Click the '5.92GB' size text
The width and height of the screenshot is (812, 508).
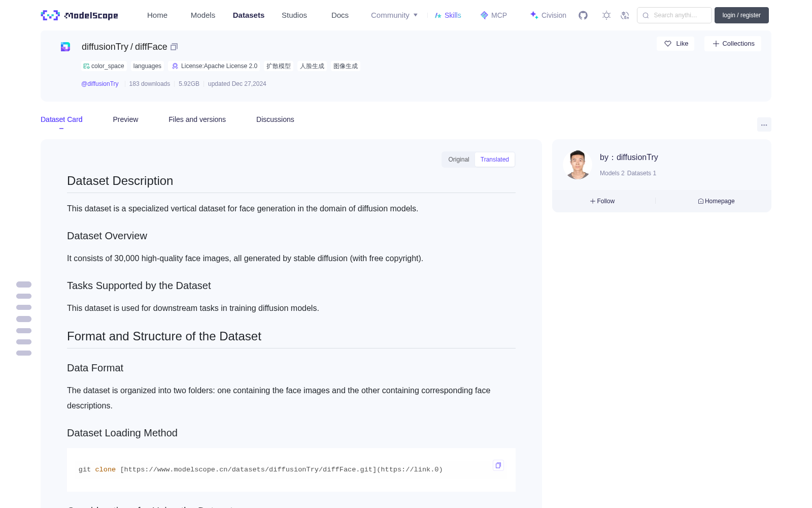click(189, 84)
